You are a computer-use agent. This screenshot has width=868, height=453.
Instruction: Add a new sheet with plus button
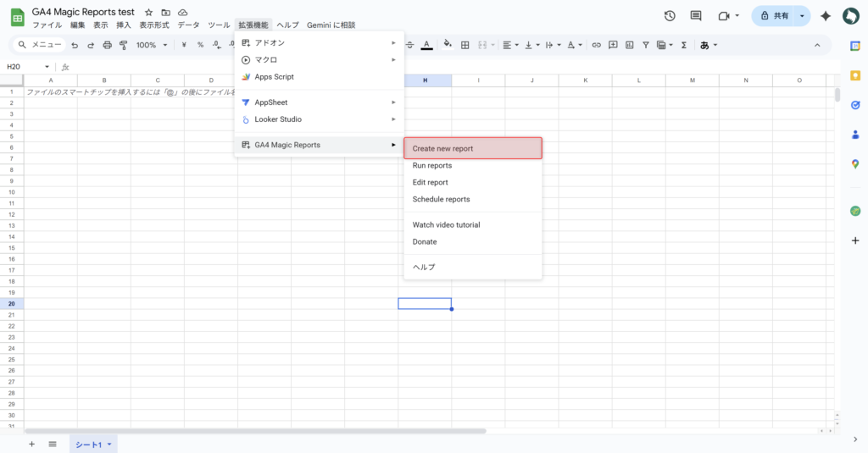point(31,445)
